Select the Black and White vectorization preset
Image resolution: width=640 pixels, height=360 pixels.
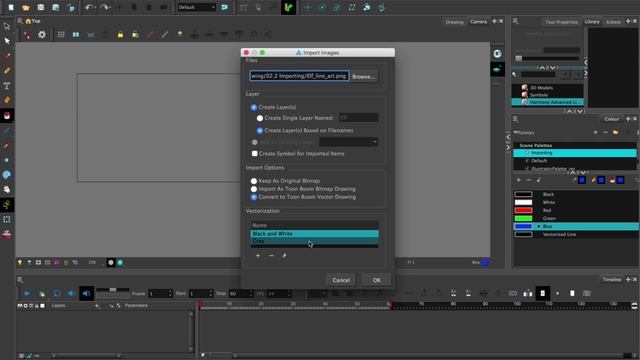tap(314, 234)
